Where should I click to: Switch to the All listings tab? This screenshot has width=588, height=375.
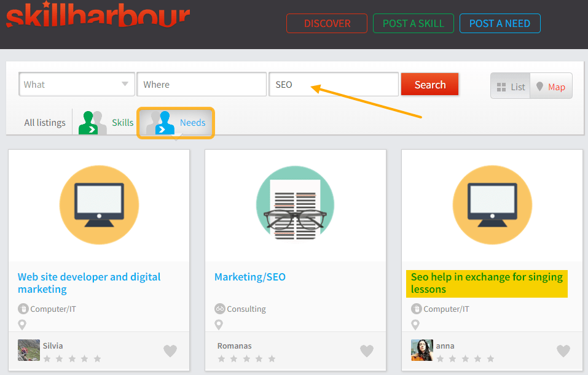[44, 122]
